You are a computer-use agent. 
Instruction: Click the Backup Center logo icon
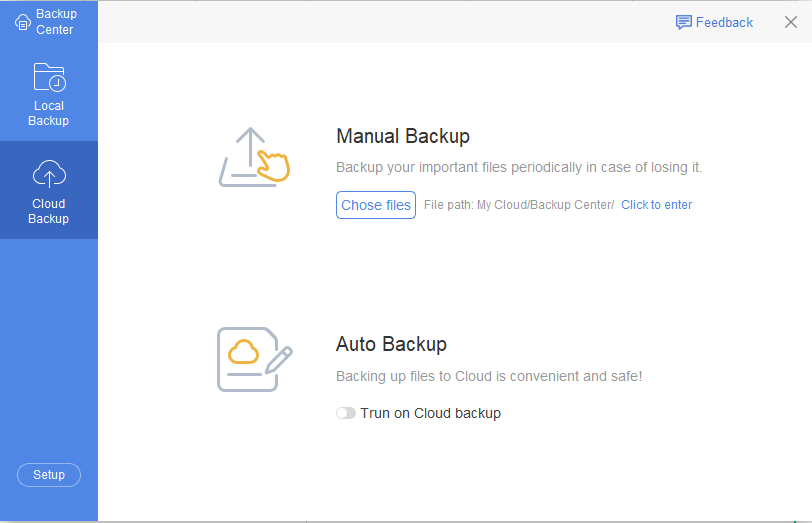point(22,22)
